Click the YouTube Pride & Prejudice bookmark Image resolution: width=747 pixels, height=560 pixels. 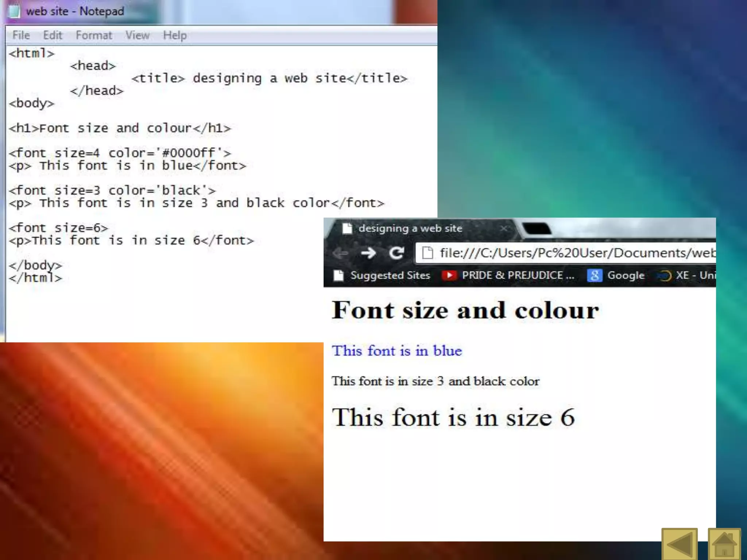click(508, 275)
